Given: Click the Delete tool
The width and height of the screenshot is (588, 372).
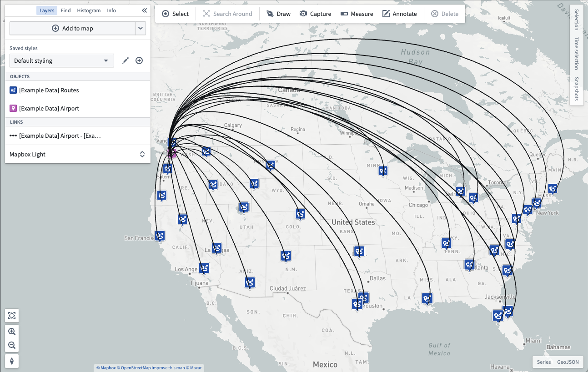Looking at the screenshot, I should (x=445, y=14).
